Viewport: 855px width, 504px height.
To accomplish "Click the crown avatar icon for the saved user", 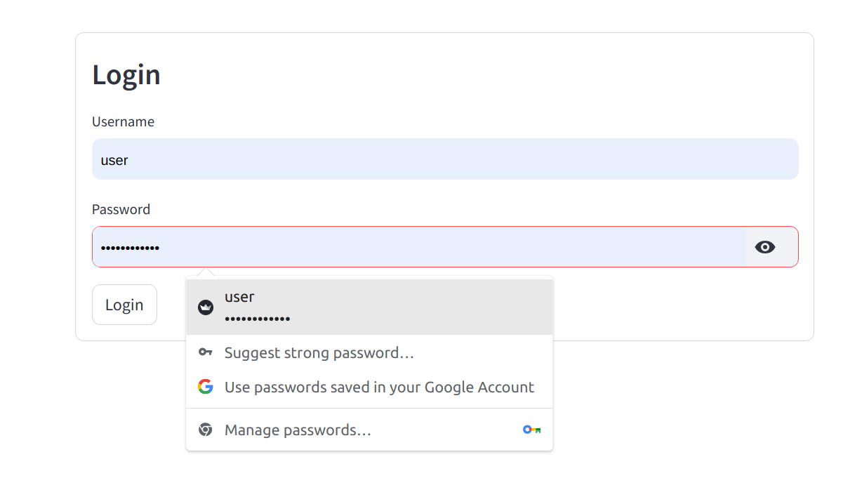I will tap(205, 307).
